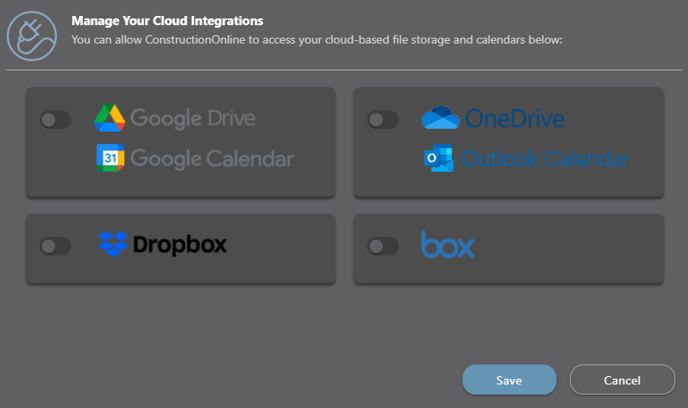Viewport: 688px width, 408px height.
Task: Enable the Google Drive and Calendar toggle
Action: 55,120
